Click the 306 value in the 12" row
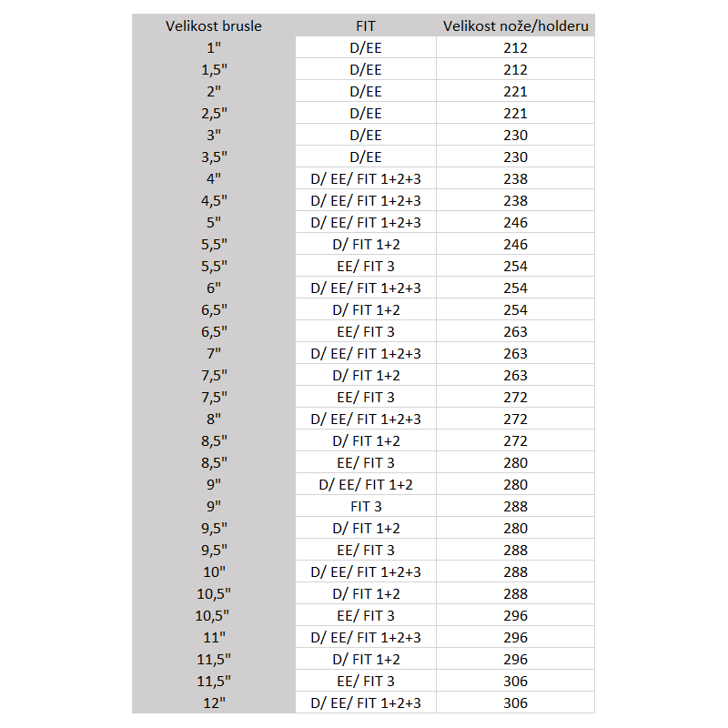Screen dimensions: 728x728 click(x=515, y=703)
